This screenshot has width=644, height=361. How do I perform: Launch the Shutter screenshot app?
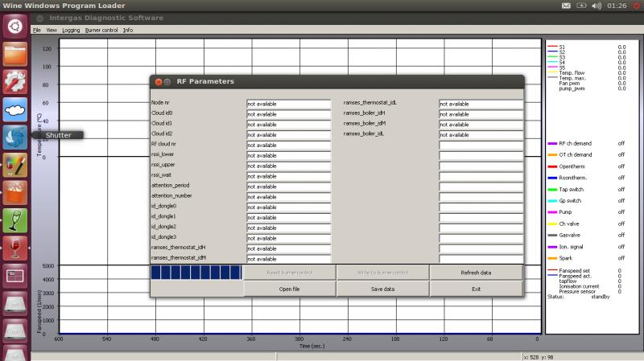[15, 137]
